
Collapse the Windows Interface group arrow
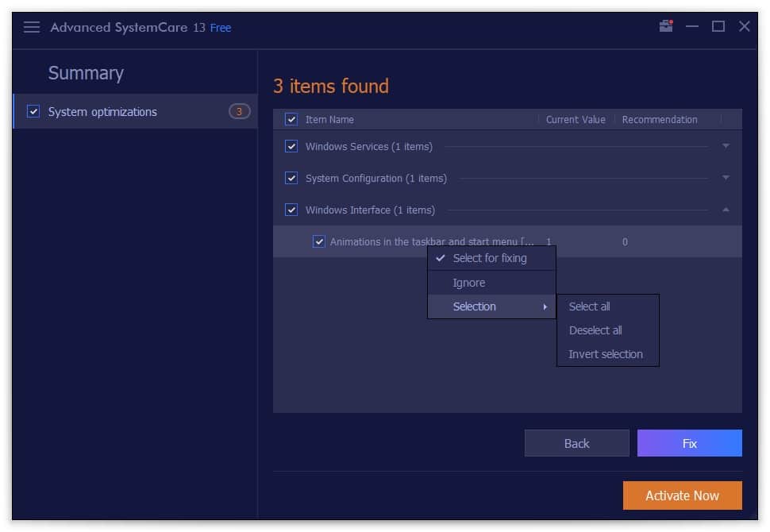(726, 210)
